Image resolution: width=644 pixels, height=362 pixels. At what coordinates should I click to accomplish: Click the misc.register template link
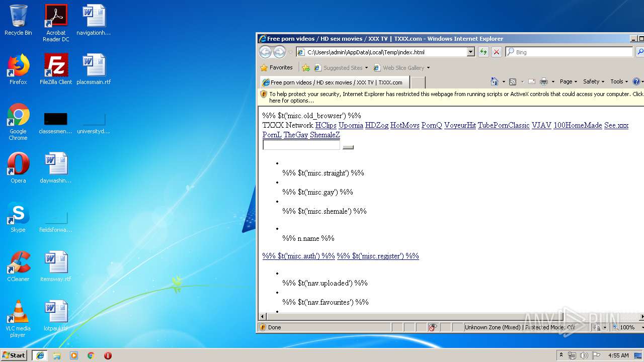pos(378,256)
